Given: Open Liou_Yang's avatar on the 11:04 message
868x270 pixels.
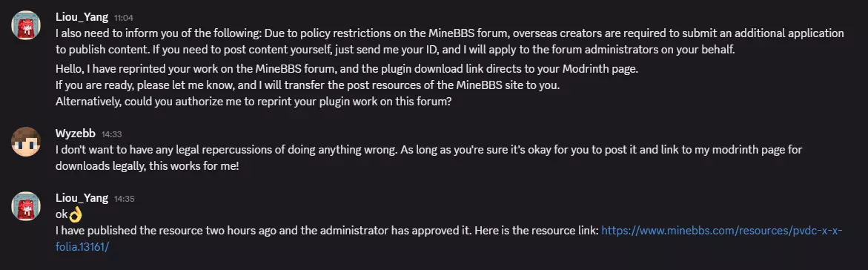Looking at the screenshot, I should pos(26,25).
